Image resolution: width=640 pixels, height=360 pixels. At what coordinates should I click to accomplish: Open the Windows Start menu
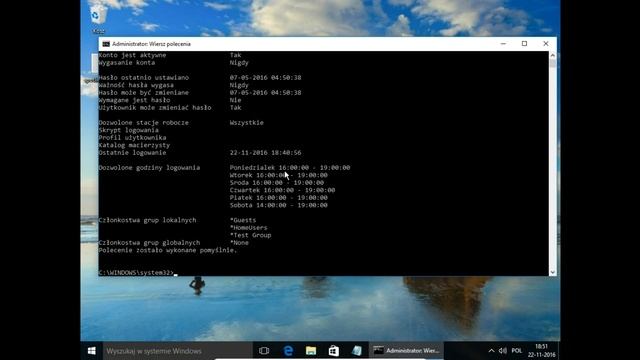91,351
